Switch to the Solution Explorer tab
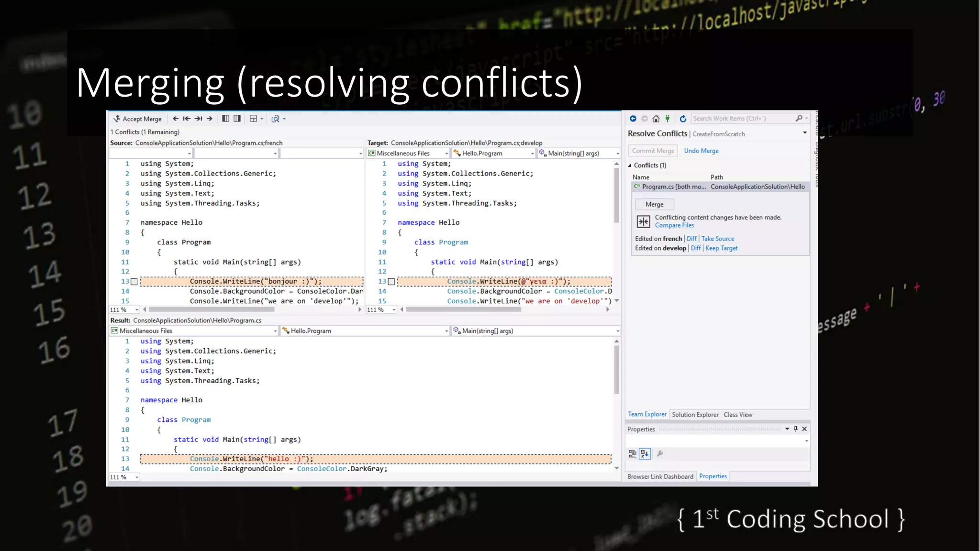Screen dimensions: 980x551 coord(695,415)
